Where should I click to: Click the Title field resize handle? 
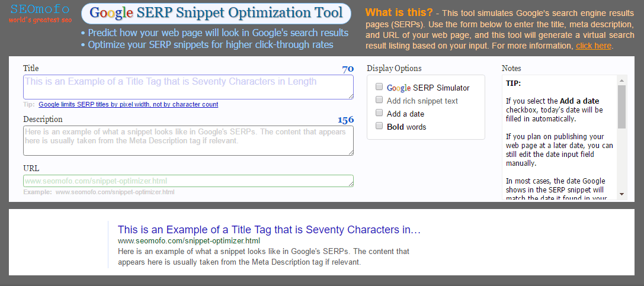tap(351, 96)
